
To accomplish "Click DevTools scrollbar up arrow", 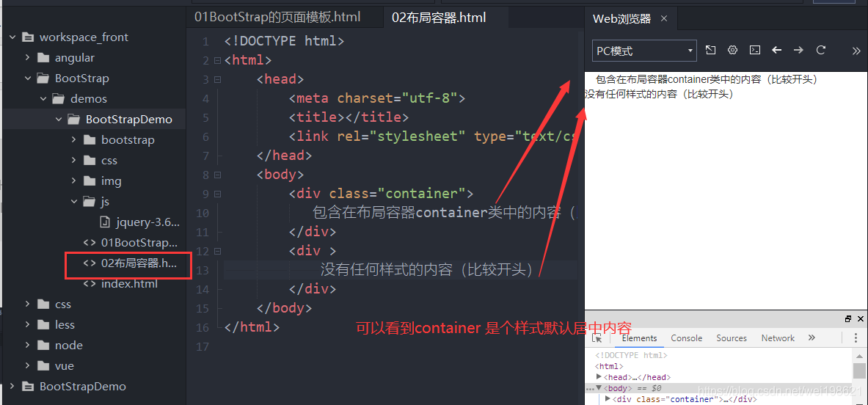I will tap(858, 355).
